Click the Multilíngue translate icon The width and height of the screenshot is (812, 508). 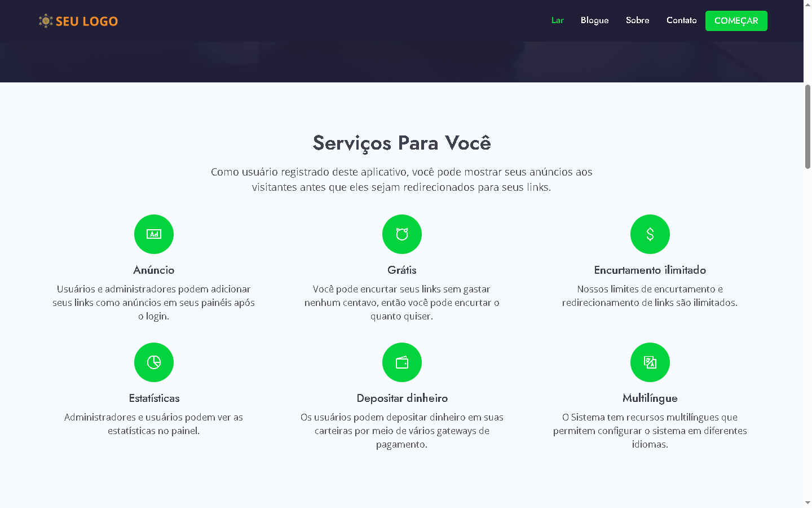pos(650,362)
